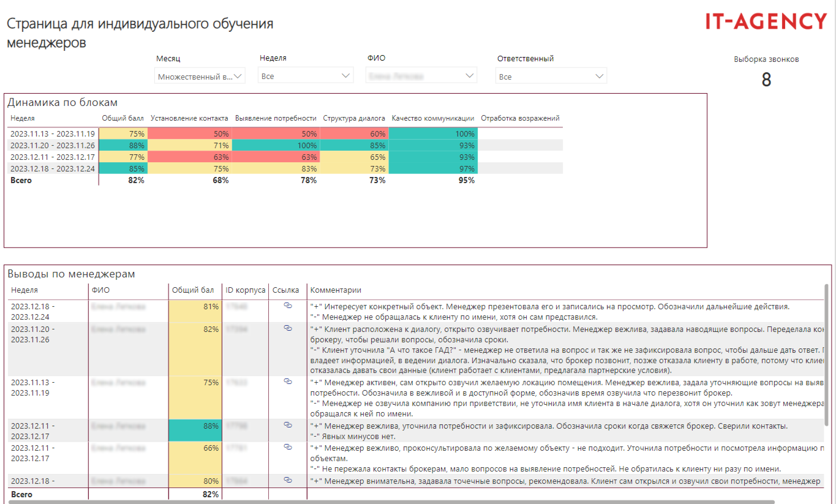The image size is (836, 504).
Task: Click the Динамика по блокам title
Action: (x=62, y=102)
